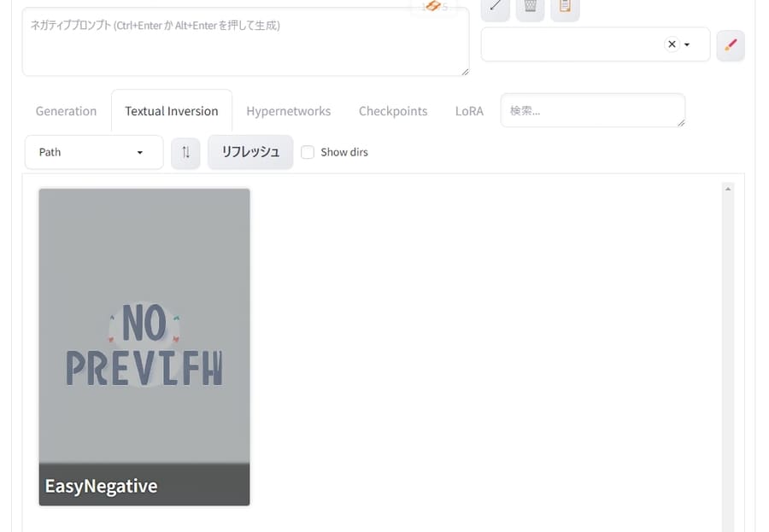Clear the styles selection with X icon

(672, 44)
